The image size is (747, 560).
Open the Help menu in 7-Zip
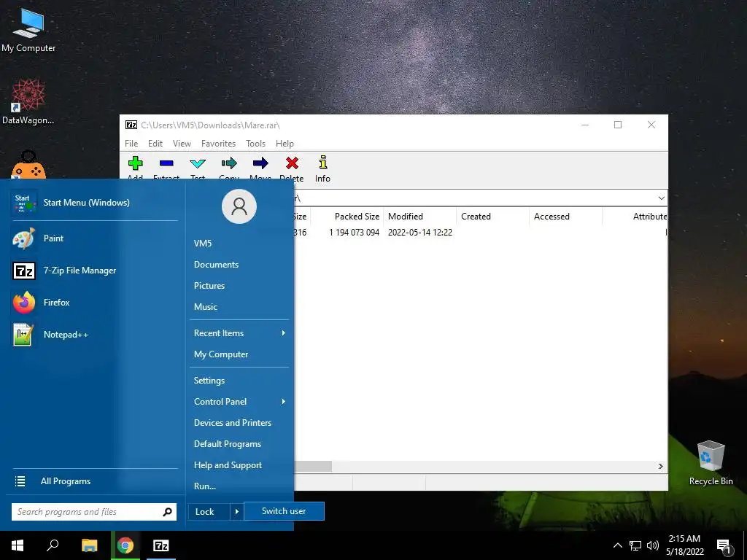tap(285, 144)
